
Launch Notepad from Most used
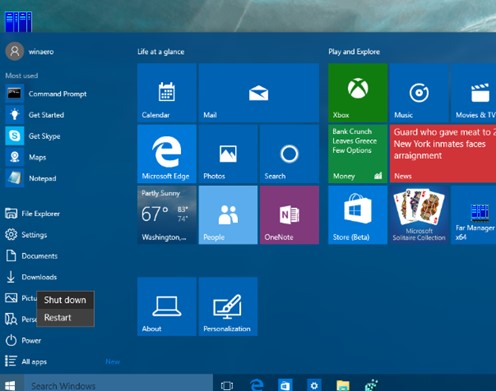tap(31, 178)
